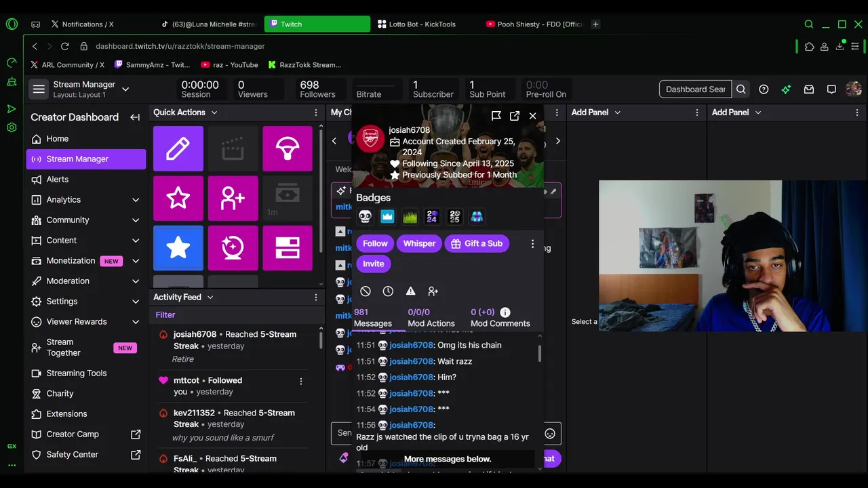
Task: Click the layout panels quick action tile
Action: click(288, 248)
